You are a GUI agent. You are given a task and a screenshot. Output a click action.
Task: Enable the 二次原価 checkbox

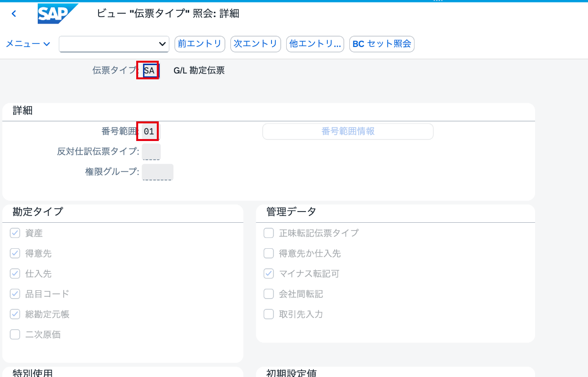point(15,334)
